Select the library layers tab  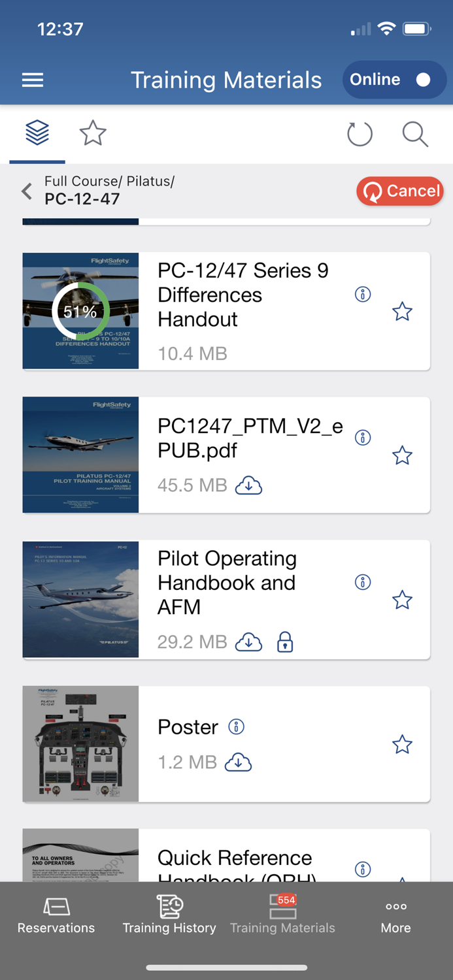[x=37, y=133]
